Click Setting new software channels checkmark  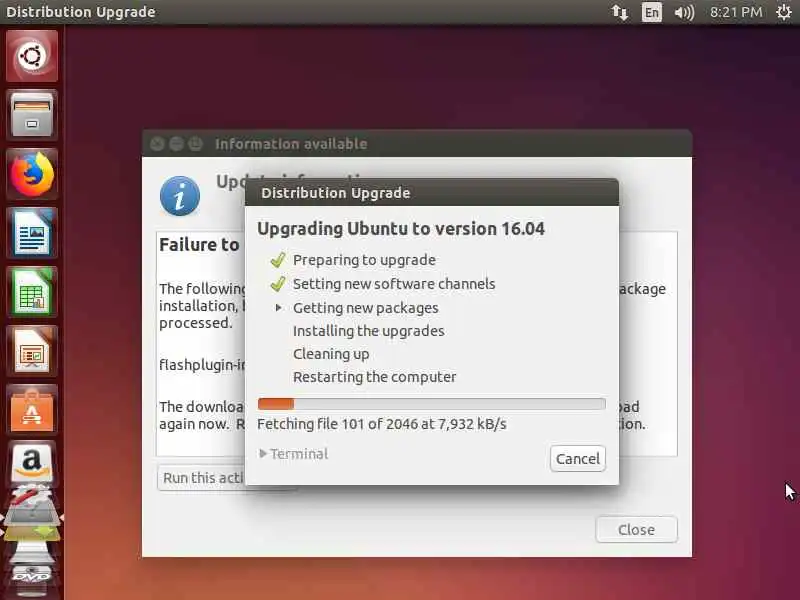278,284
